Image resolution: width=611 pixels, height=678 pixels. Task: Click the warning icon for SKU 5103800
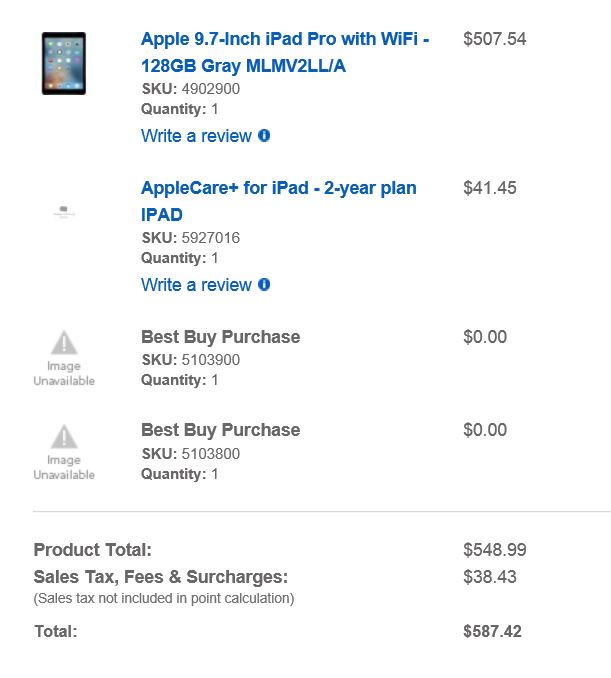tap(64, 437)
